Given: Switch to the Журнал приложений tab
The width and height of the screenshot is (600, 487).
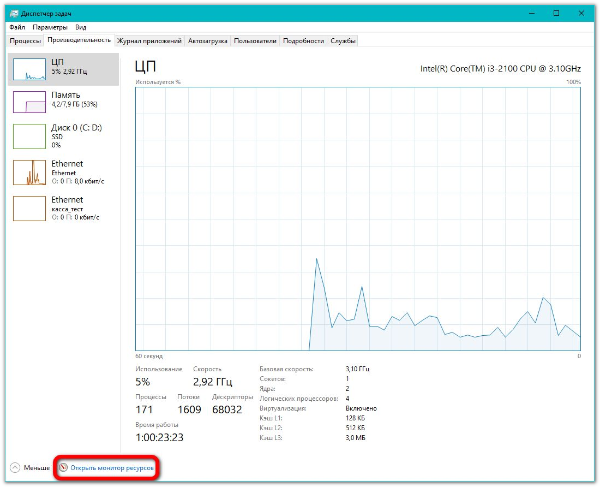Looking at the screenshot, I should tap(149, 41).
